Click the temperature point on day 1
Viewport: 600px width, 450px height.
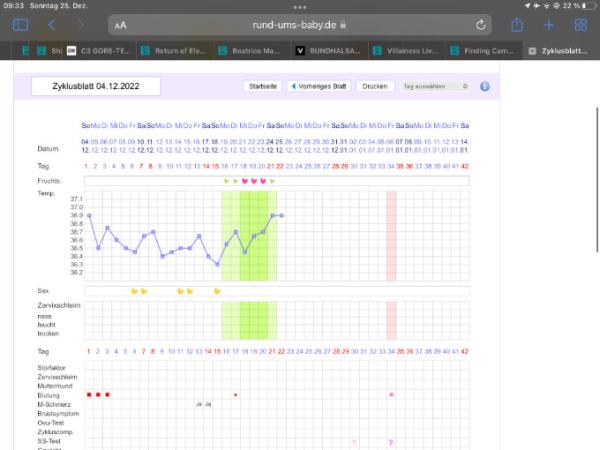89,215
